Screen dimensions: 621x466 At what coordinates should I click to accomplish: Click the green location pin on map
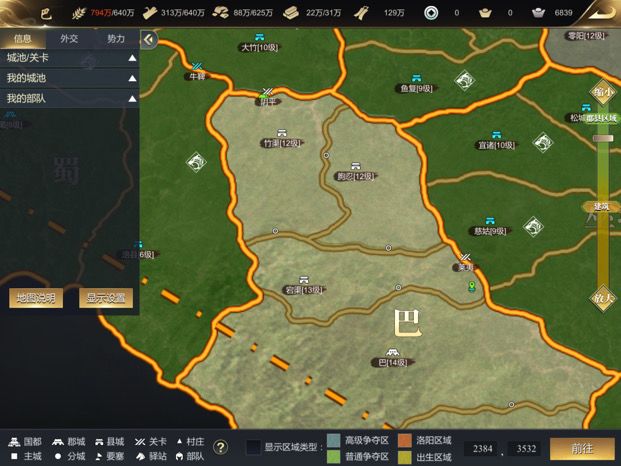[472, 286]
